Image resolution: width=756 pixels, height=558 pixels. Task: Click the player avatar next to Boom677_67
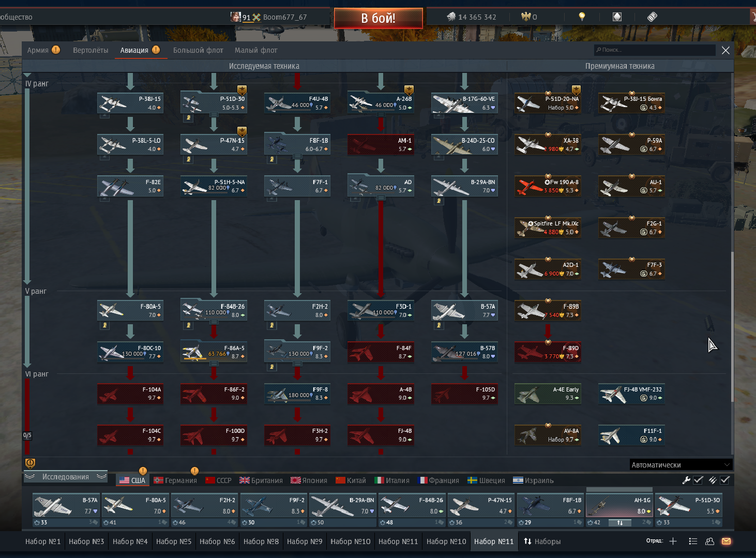pyautogui.click(x=236, y=17)
